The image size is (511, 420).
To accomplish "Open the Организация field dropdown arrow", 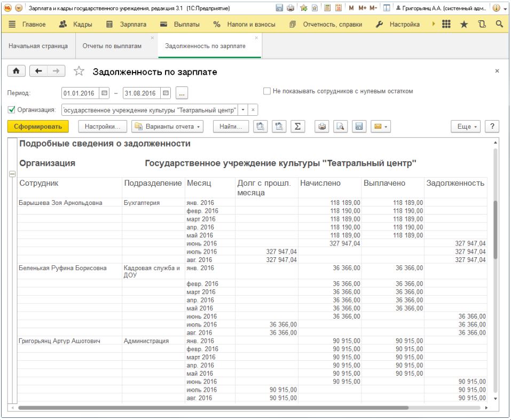I will [x=243, y=110].
